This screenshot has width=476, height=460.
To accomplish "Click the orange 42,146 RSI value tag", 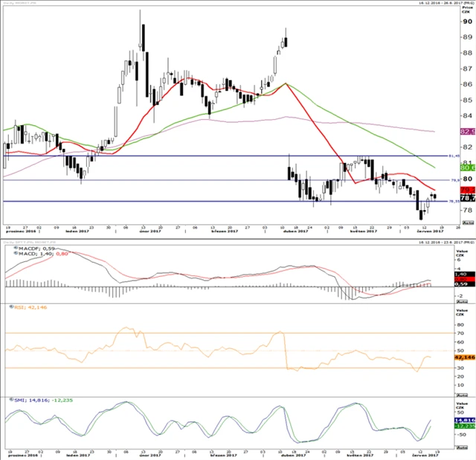I will click(x=468, y=357).
